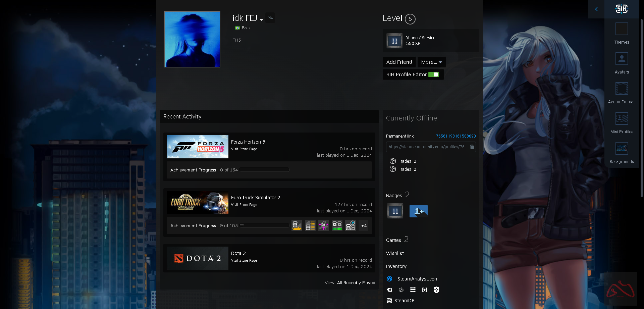Turn off the SIH Profile Editor switch
This screenshot has height=309, width=644.
pos(434,74)
